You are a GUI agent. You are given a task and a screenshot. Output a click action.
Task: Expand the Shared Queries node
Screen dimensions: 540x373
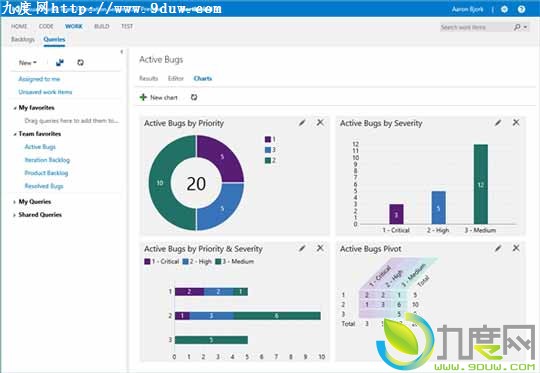(14, 215)
